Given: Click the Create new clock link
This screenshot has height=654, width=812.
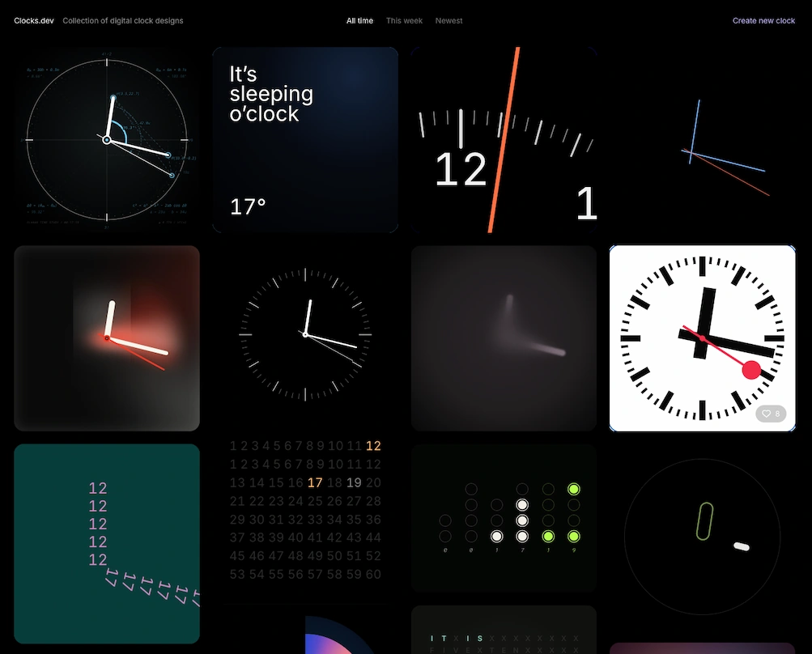Looking at the screenshot, I should [x=763, y=21].
